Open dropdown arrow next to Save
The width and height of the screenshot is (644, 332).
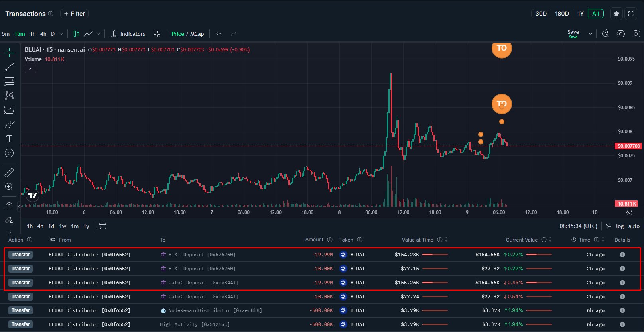click(591, 34)
